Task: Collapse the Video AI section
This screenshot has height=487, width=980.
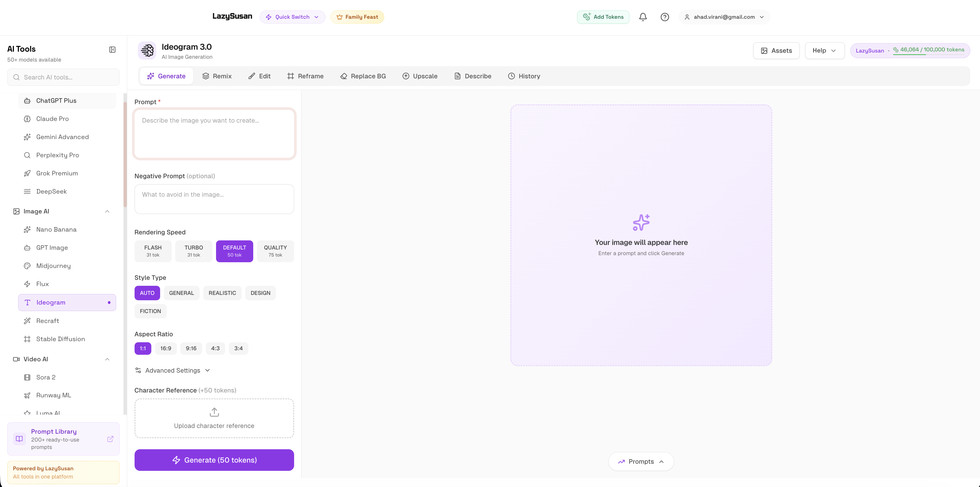Action: [x=107, y=359]
